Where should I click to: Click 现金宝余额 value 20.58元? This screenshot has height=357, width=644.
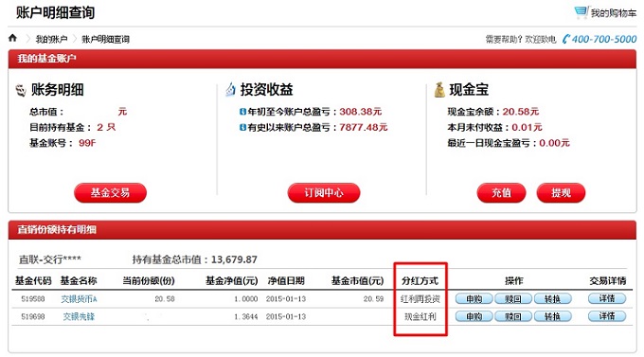tap(520, 112)
